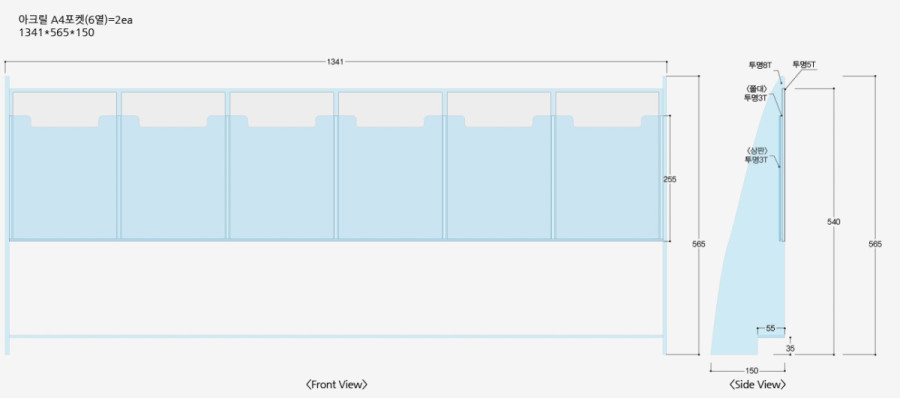
Task: Click the 폴대 투명3T annotation
Action: tap(756, 92)
